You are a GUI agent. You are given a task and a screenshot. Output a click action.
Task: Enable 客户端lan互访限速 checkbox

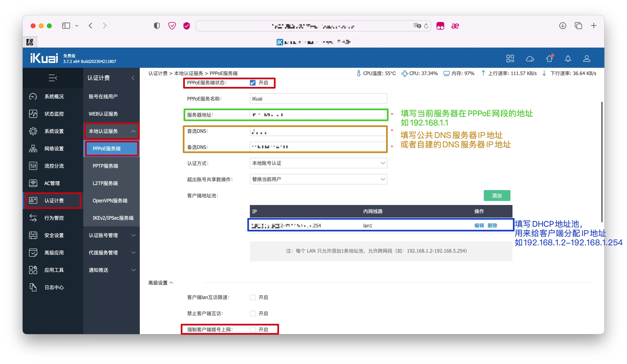coord(252,297)
